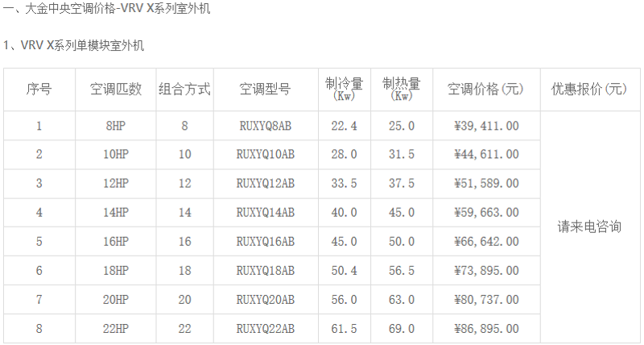This screenshot has width=644, height=345.
Task: Click price ¥80,737.00
Action: 486,300
